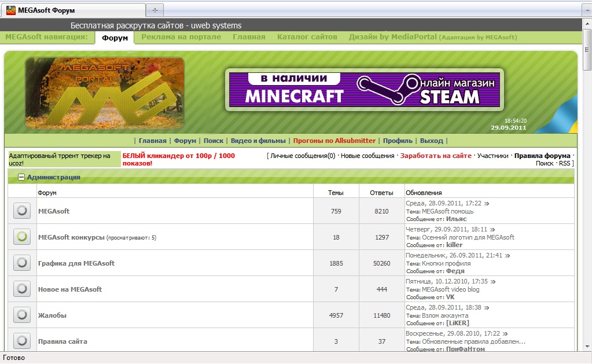Click the scrollbar down arrow
592x364 pixels.
[x=587, y=346]
